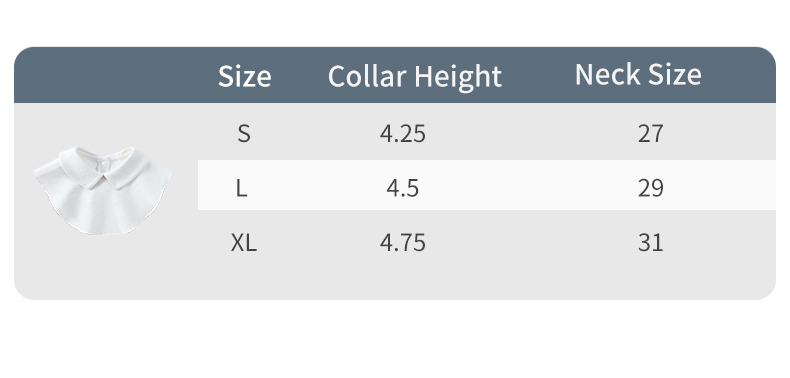
Task: Click the neck size value 27
Action: coord(650,134)
